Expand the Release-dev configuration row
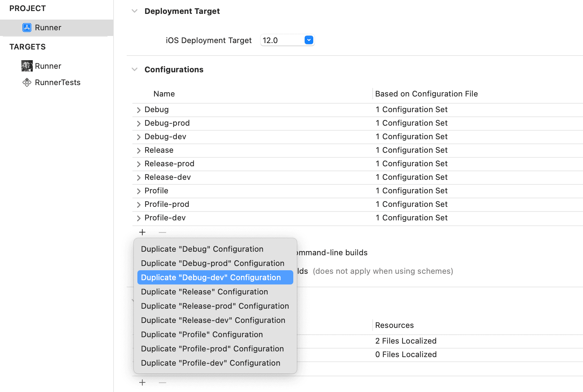Viewport: 583px width, 392px height. 139,178
